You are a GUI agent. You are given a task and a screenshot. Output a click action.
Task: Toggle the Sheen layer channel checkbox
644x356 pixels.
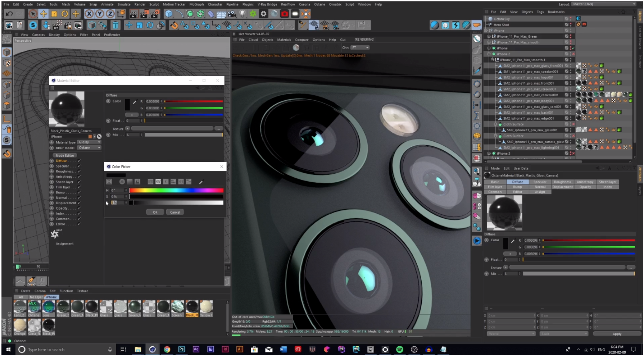click(x=79, y=182)
